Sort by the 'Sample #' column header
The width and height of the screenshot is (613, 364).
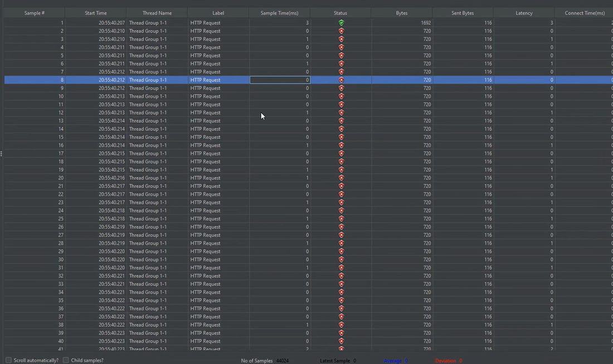pos(35,13)
